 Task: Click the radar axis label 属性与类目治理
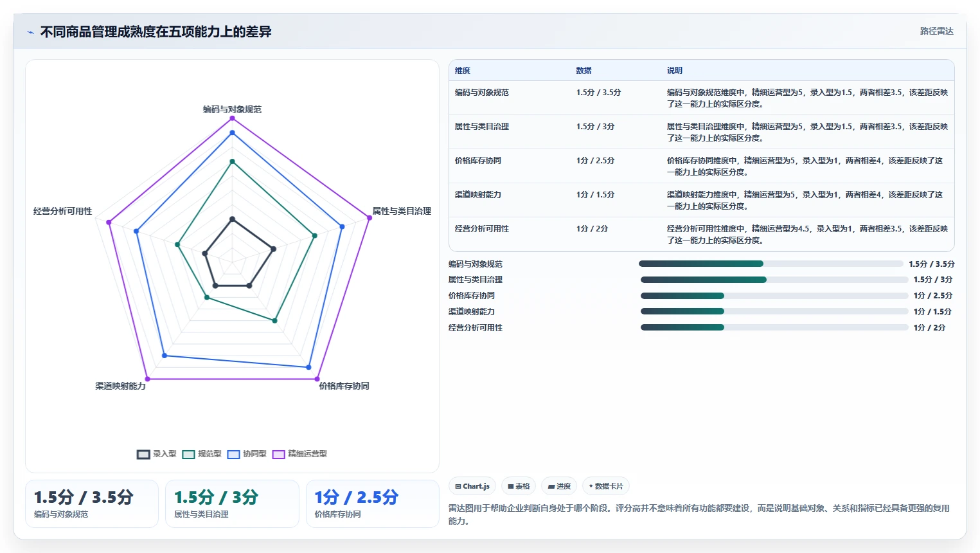coord(402,211)
